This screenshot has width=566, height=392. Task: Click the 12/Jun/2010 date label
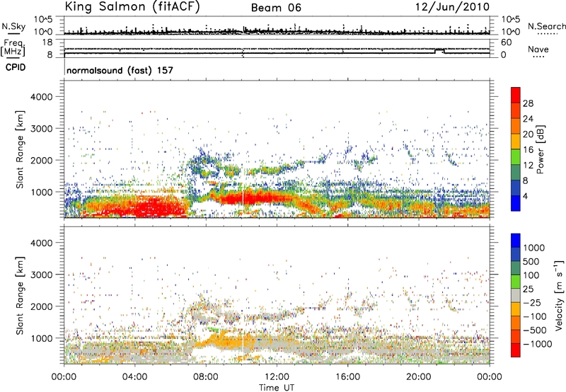[452, 7]
